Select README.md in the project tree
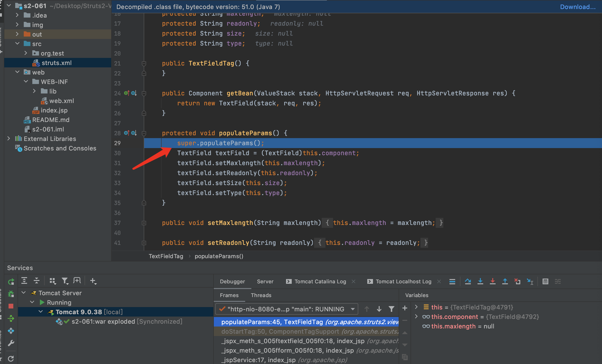Image resolution: width=602 pixels, height=364 pixels. 51,120
